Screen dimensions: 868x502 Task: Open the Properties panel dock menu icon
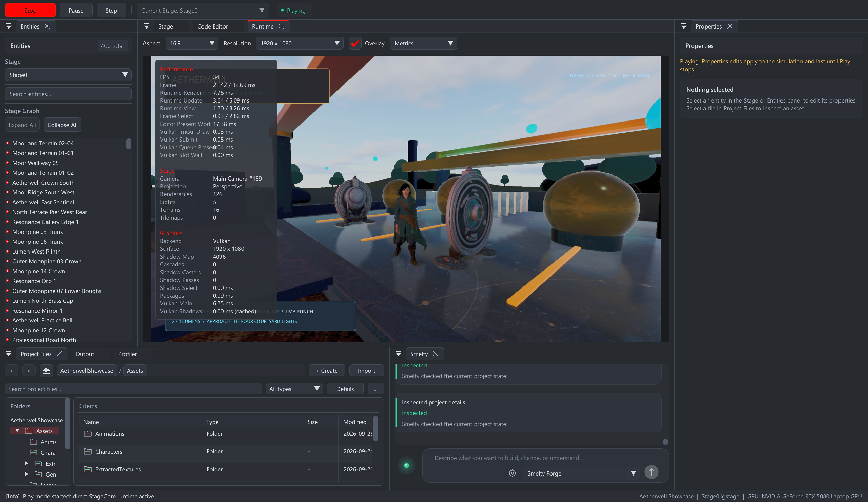click(x=684, y=26)
